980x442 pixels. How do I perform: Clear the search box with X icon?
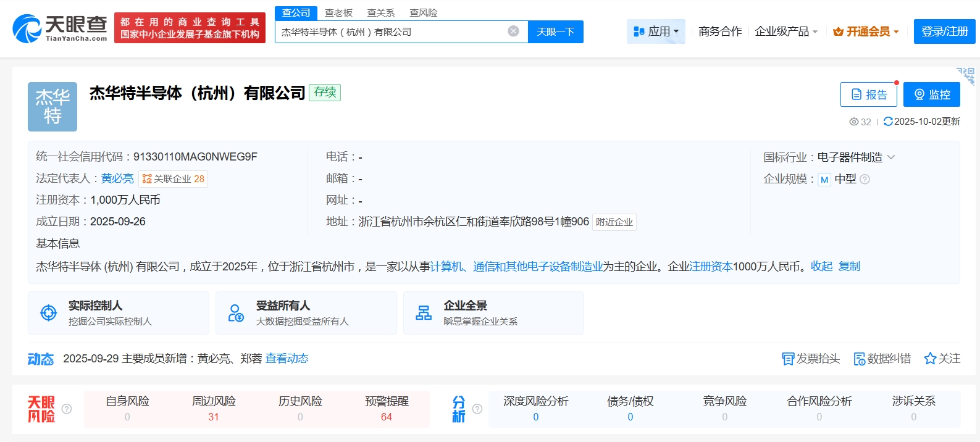pos(513,31)
